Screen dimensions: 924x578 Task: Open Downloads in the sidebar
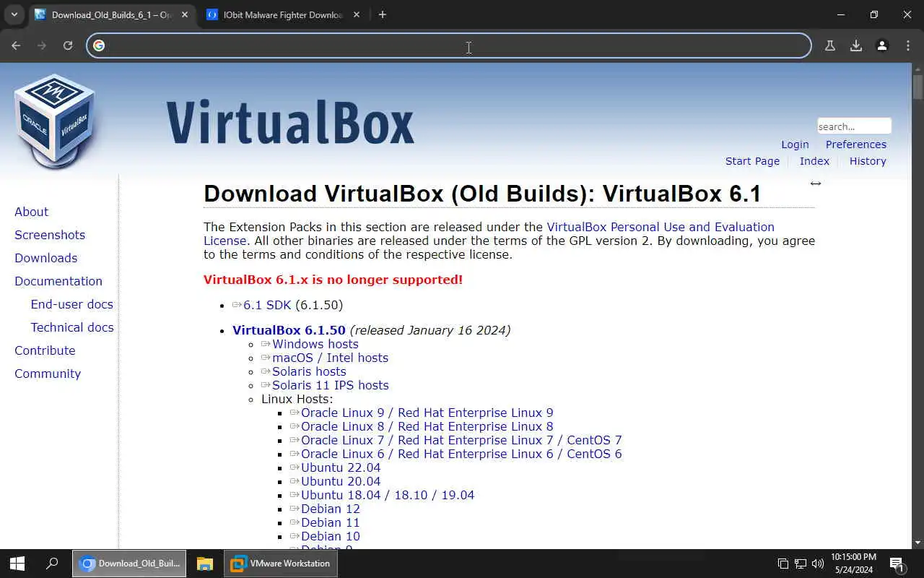pyautogui.click(x=46, y=258)
